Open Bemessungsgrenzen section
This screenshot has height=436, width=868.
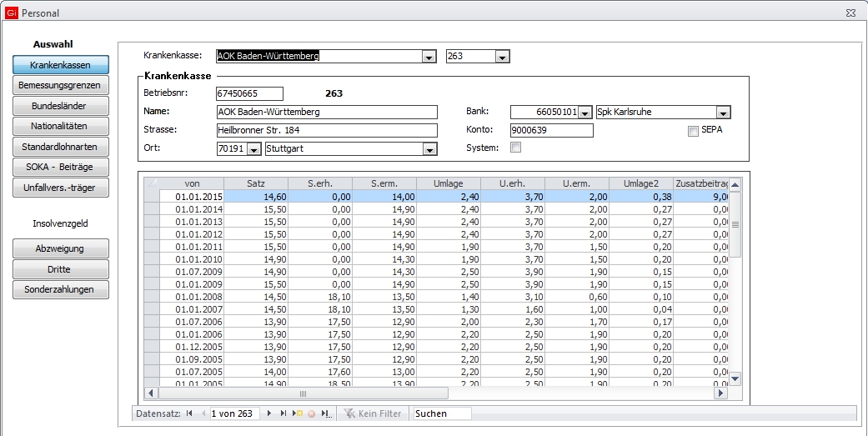point(61,85)
